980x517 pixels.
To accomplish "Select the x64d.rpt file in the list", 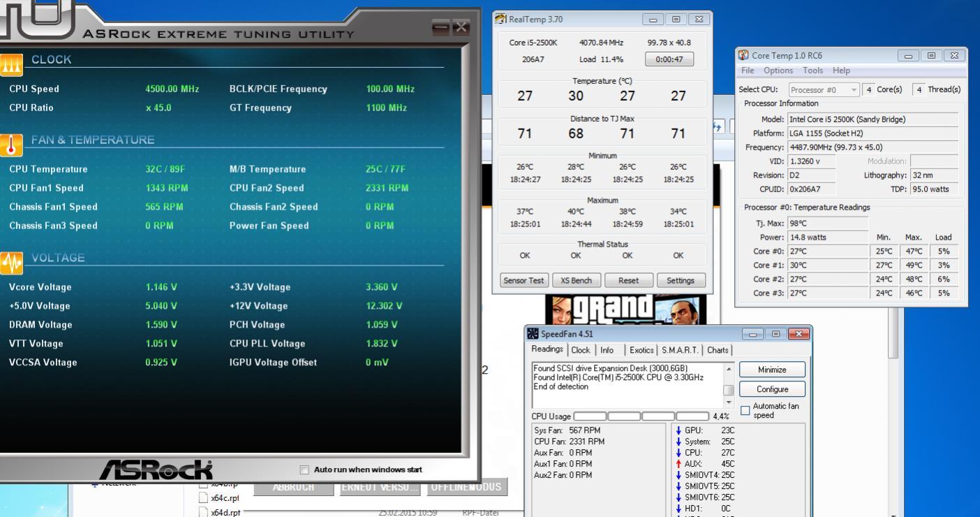I will [224, 512].
